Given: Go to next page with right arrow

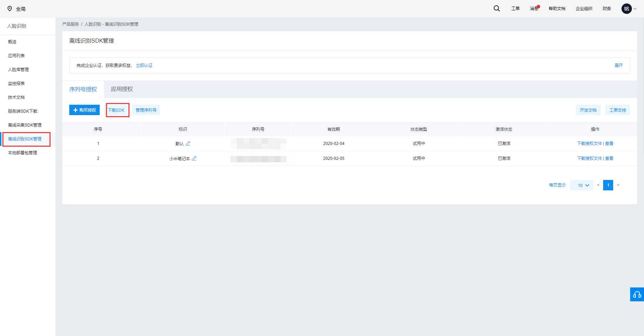Looking at the screenshot, I should pos(618,185).
